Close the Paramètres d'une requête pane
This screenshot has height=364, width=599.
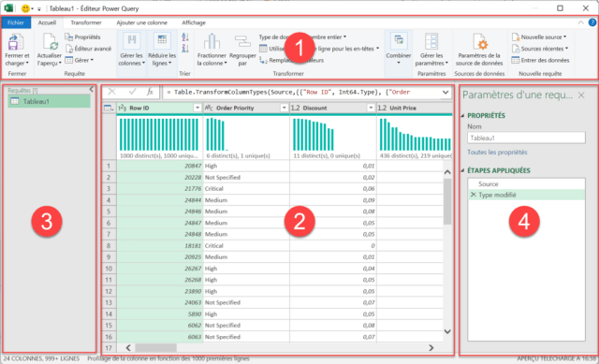coord(581,95)
